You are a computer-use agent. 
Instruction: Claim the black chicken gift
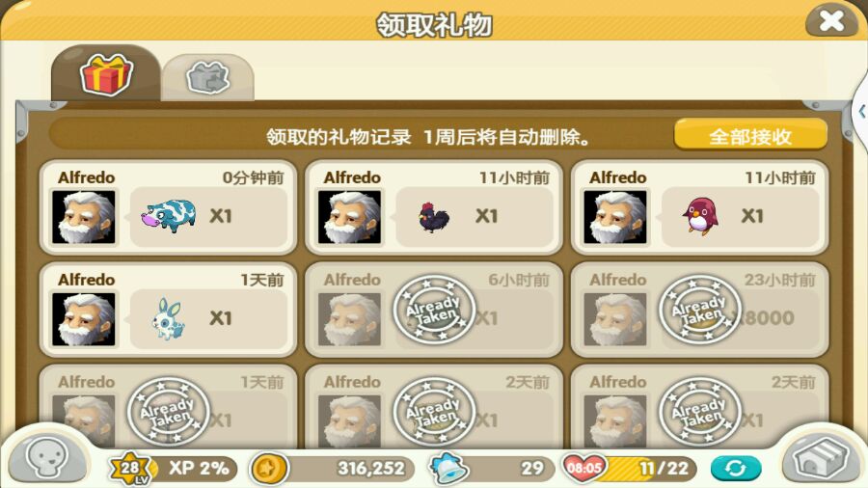click(x=433, y=208)
